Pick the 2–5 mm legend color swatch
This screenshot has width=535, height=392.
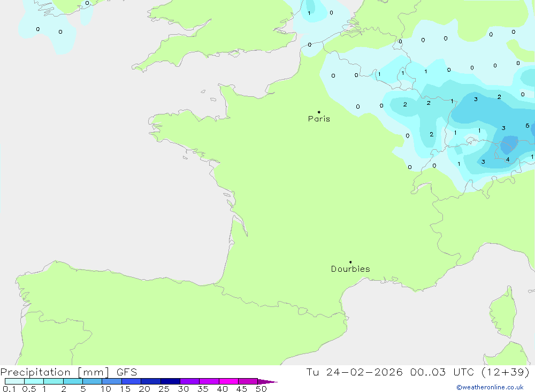[73, 381]
